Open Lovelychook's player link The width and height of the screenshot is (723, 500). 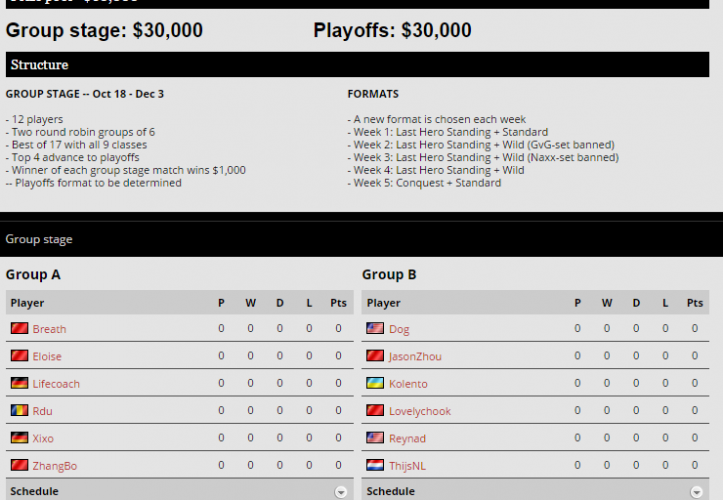click(420, 411)
